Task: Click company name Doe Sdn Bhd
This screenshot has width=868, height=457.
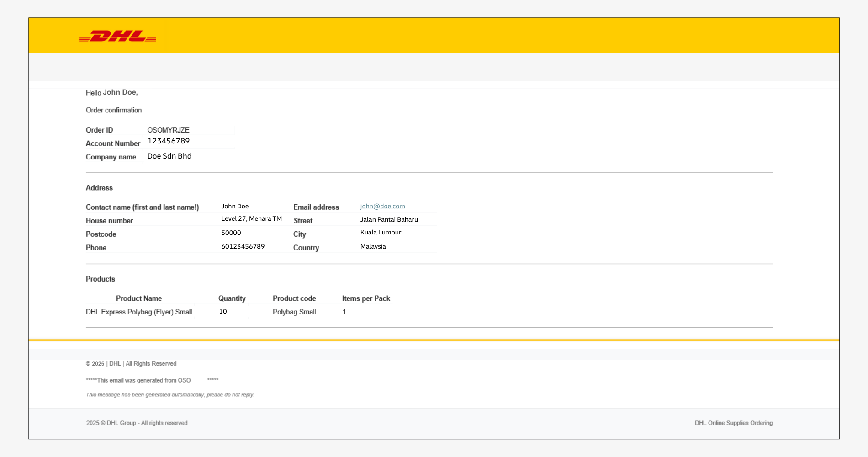Action: pos(169,156)
